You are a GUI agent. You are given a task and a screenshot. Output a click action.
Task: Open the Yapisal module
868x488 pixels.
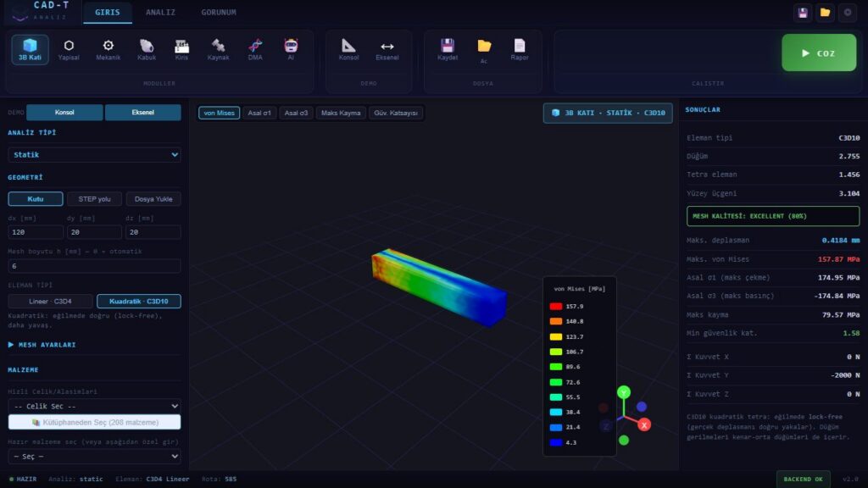coord(69,49)
